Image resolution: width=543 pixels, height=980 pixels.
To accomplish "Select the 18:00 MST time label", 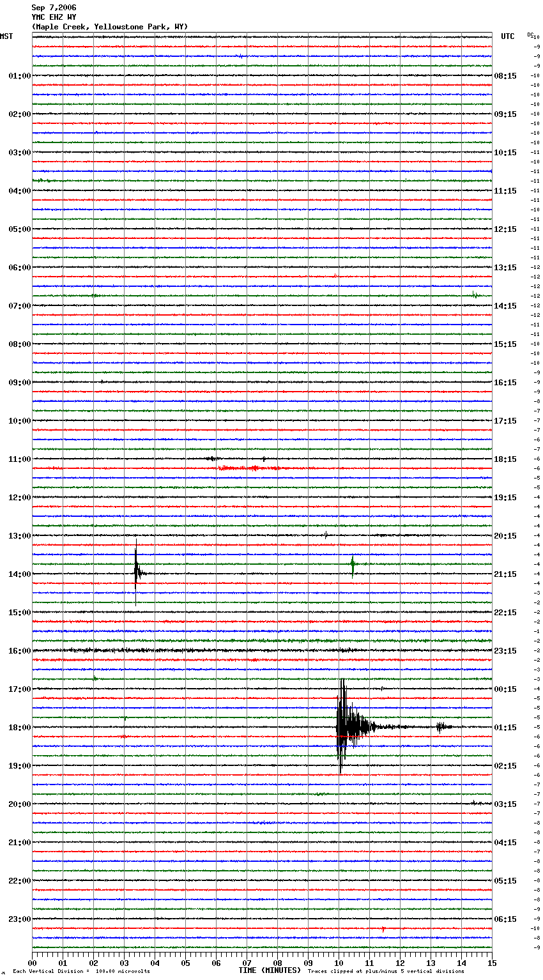I will [20, 728].
